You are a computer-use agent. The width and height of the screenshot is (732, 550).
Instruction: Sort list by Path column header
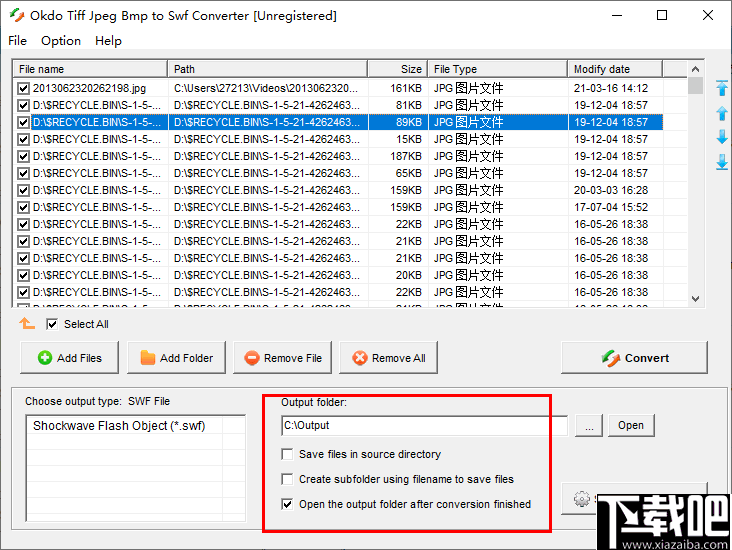coord(267,69)
